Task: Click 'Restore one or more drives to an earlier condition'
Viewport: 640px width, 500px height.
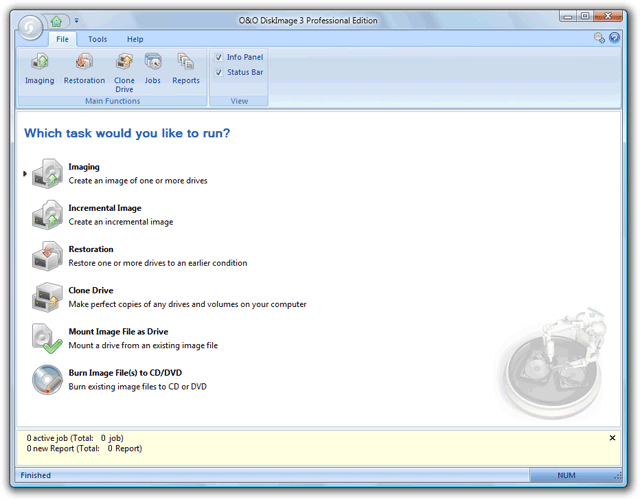Action: (x=158, y=263)
